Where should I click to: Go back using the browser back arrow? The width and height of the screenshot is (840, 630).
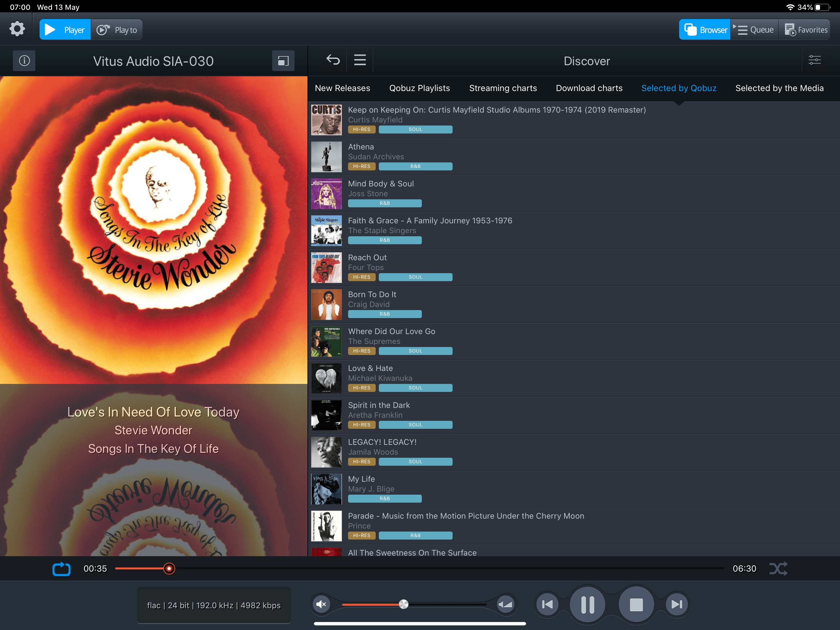[333, 60]
